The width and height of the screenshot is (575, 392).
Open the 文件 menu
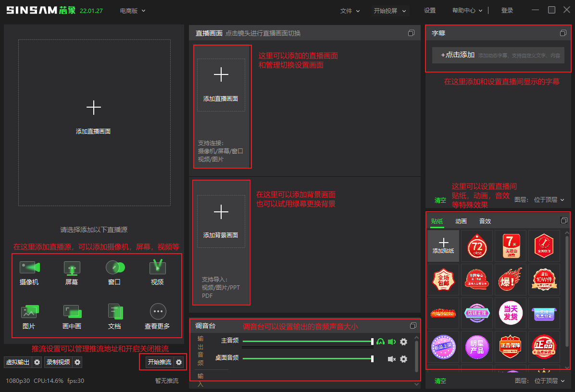pos(350,11)
